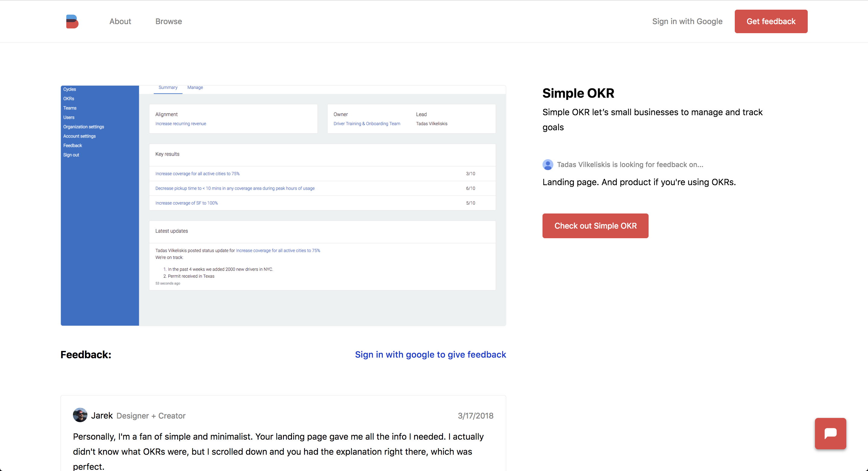Click Sign in with Google
The height and width of the screenshot is (471, 868).
point(687,21)
